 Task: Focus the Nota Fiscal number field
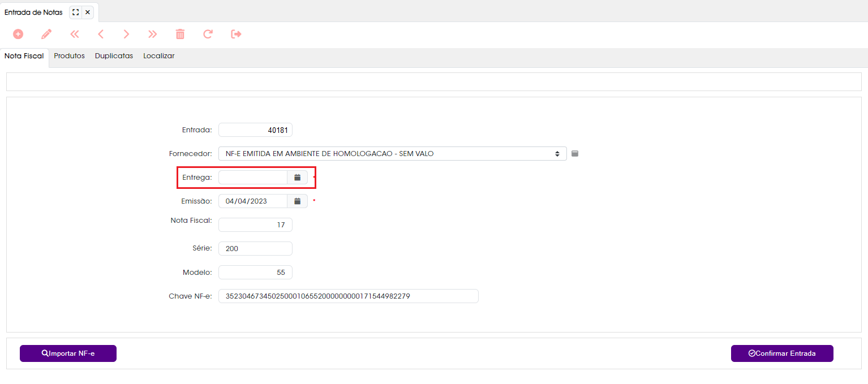coord(255,225)
